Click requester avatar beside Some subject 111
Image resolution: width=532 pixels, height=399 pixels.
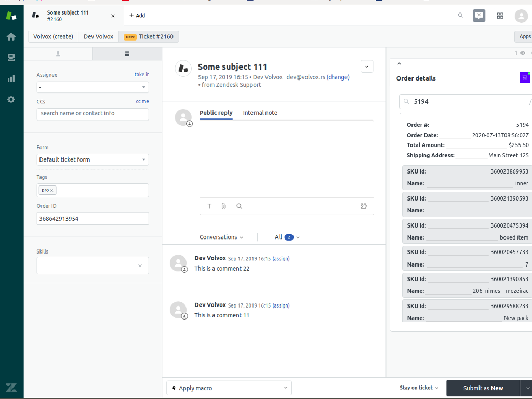coord(183,68)
